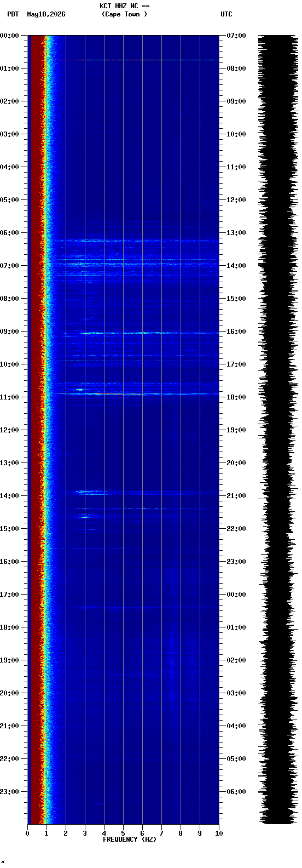Click the 13:00 label on the UTC axis
The image size is (302, 868).
pos(236,233)
